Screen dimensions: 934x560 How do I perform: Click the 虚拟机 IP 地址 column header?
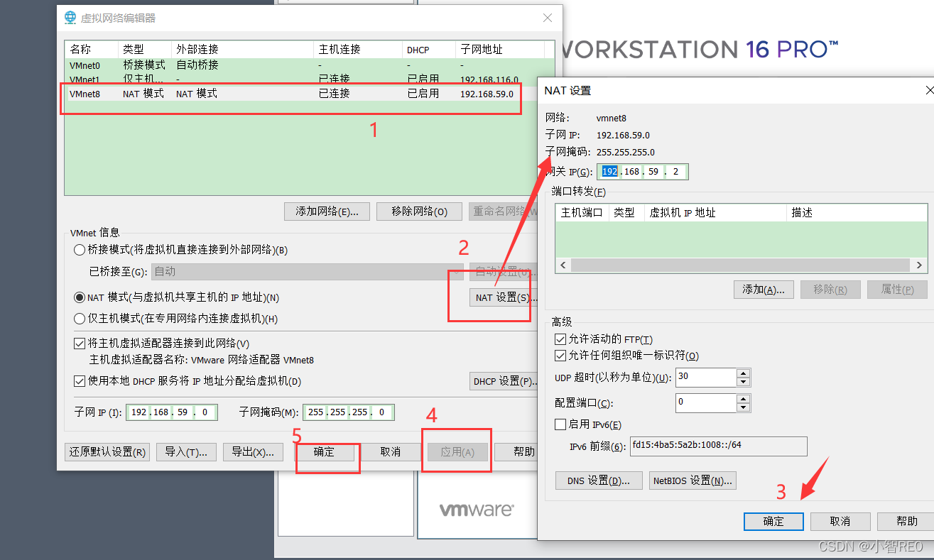click(715, 212)
